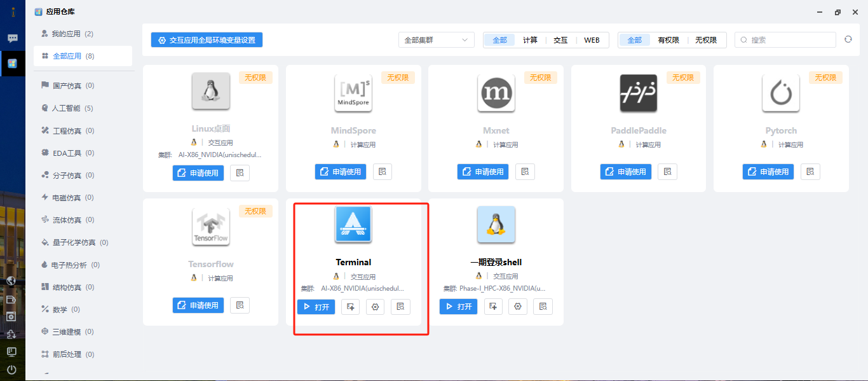Show only 有权限 applications

[x=668, y=40]
